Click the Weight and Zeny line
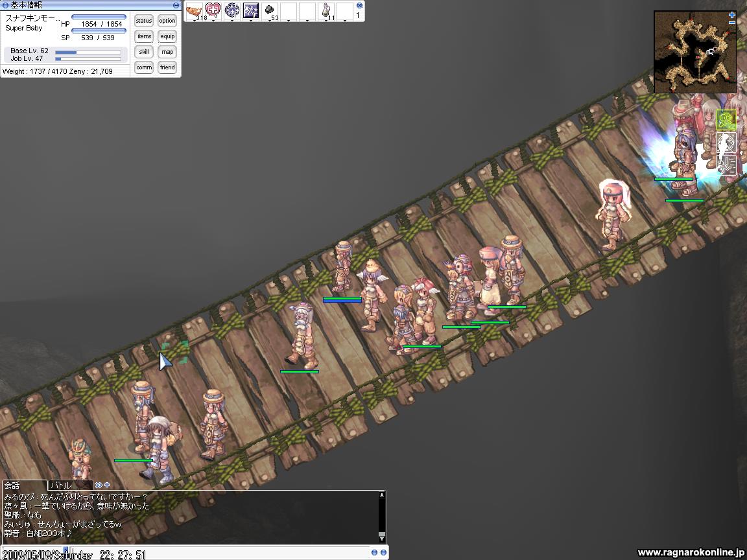 tap(58, 71)
